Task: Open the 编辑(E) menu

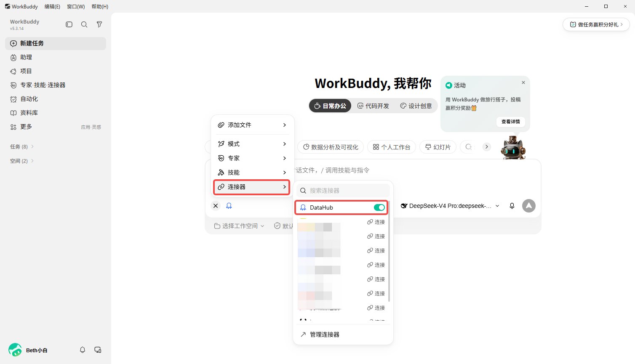Action: 52,7
